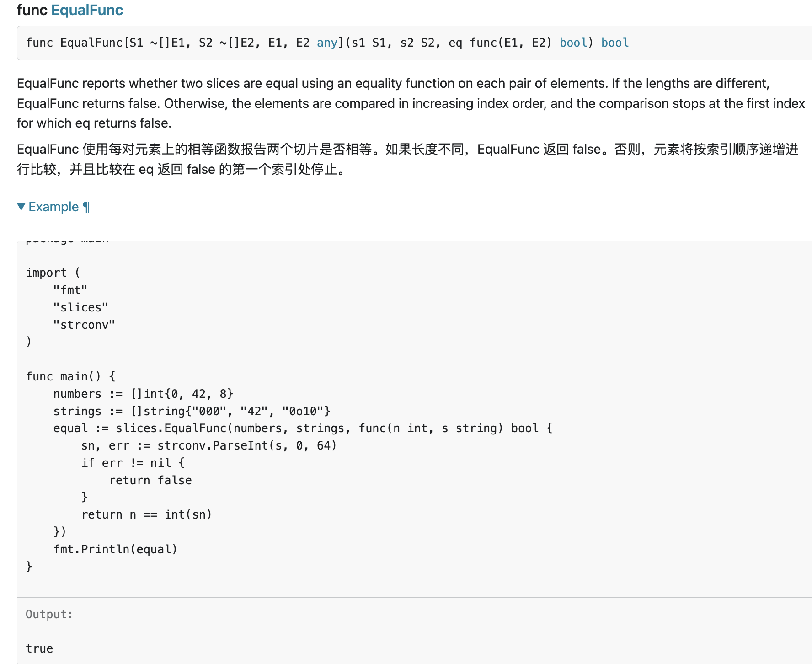Collapse the Example disclosure triangle
This screenshot has width=812, height=664.
21,207
